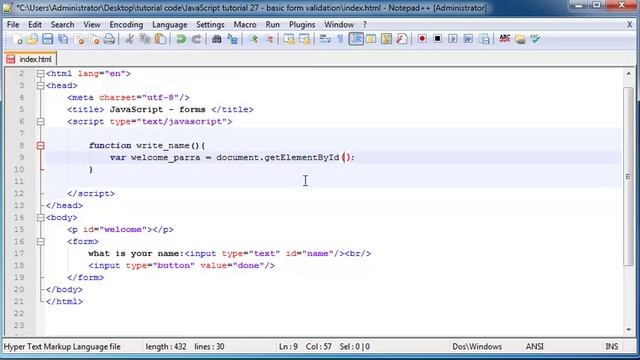Viewport: 640px width, 360px height.
Task: Run macro multiple times icon
Action: point(468,39)
